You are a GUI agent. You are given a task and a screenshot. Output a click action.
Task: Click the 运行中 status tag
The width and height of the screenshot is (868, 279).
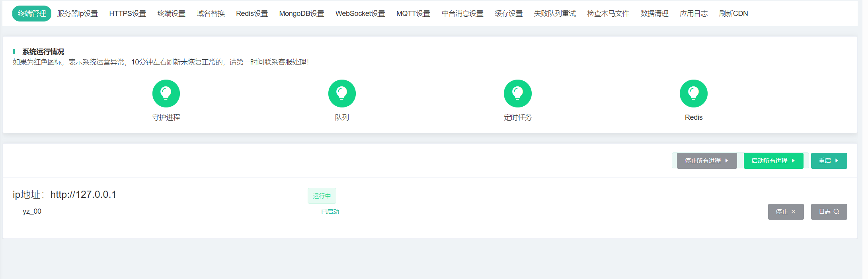pos(322,196)
